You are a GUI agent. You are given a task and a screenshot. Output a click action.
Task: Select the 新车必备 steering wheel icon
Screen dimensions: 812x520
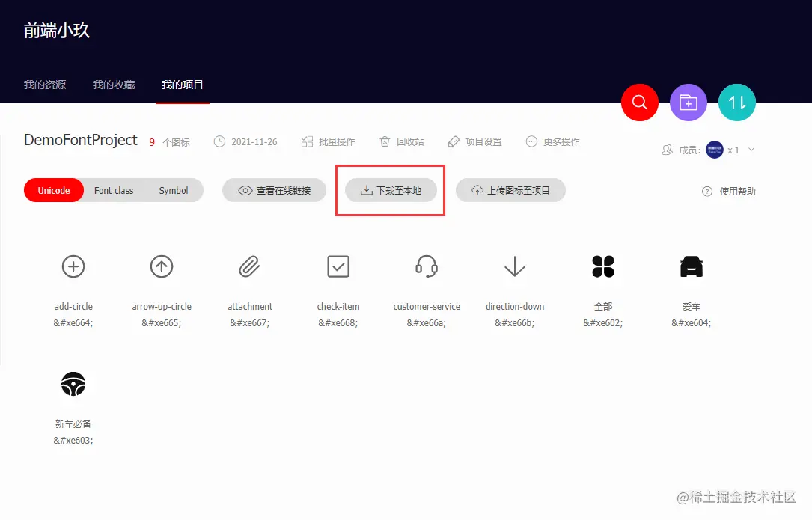[73, 384]
